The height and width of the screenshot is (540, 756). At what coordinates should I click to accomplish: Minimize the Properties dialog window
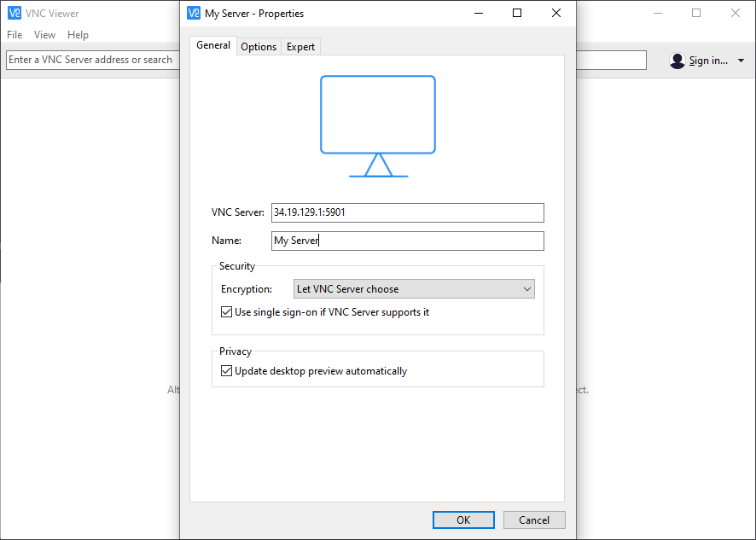pyautogui.click(x=479, y=13)
